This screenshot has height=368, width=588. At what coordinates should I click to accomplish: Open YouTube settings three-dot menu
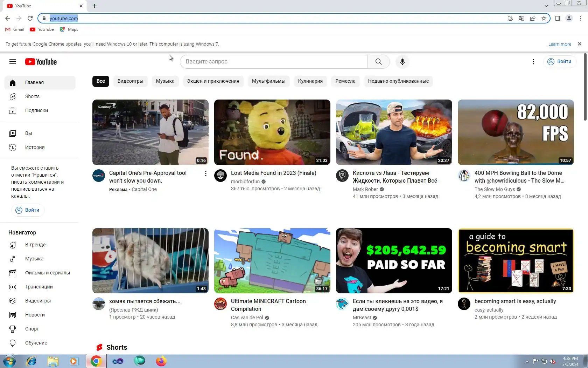click(533, 62)
